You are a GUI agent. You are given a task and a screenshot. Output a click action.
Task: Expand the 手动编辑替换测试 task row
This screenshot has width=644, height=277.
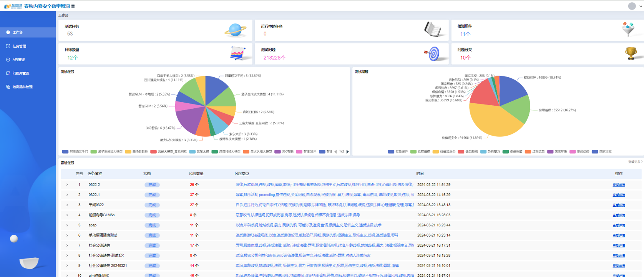(x=67, y=235)
